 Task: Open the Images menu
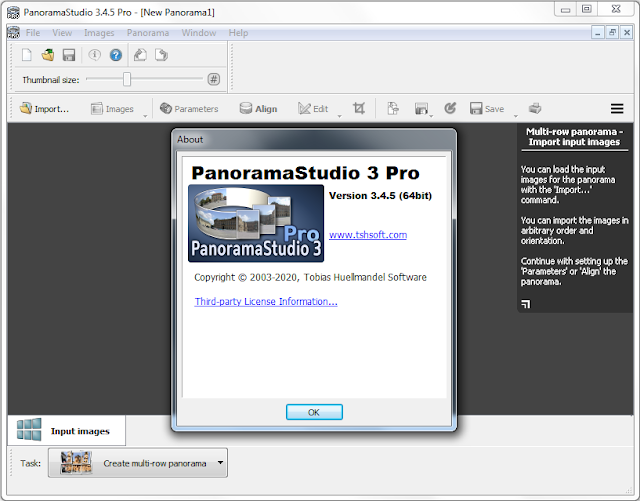(99, 33)
